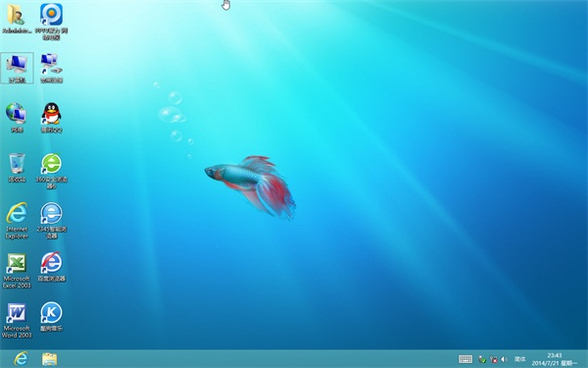Open Internet Explorer from the taskbar
This screenshot has height=368, width=588.
pyautogui.click(x=21, y=358)
